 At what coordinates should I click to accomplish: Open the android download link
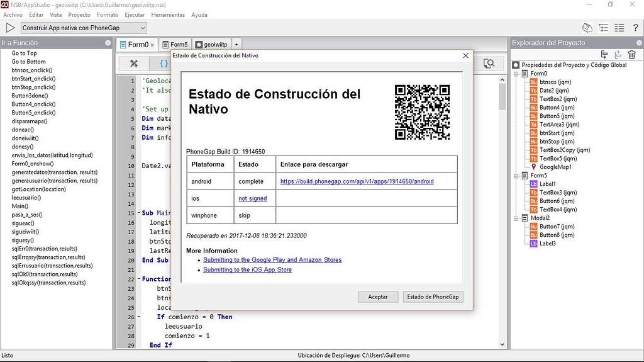pos(357,181)
